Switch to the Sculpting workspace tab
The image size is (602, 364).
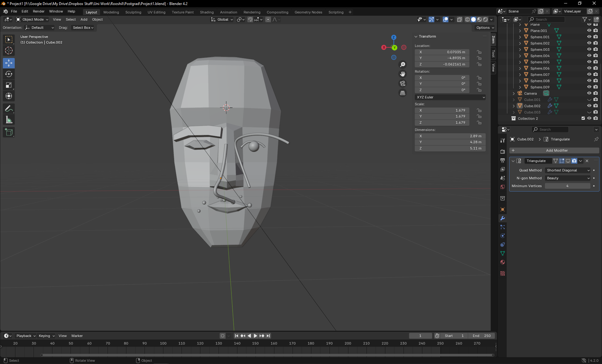click(x=133, y=12)
